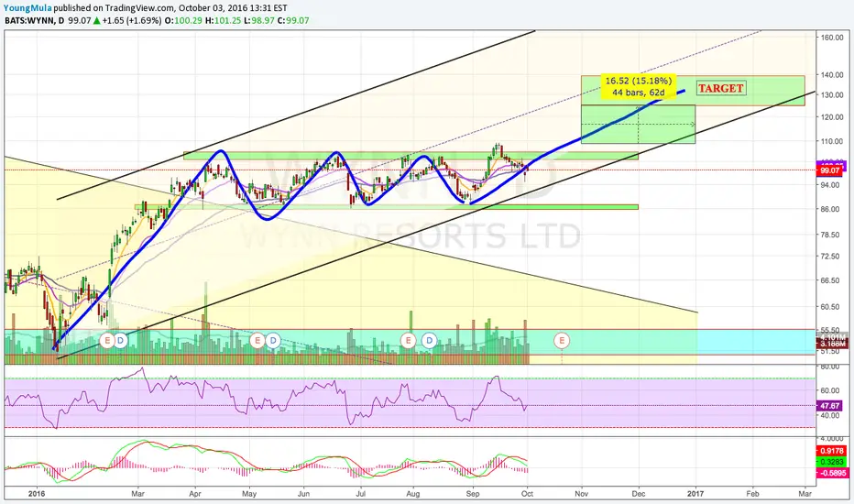Click the 66.50 price axis label

click(x=831, y=280)
